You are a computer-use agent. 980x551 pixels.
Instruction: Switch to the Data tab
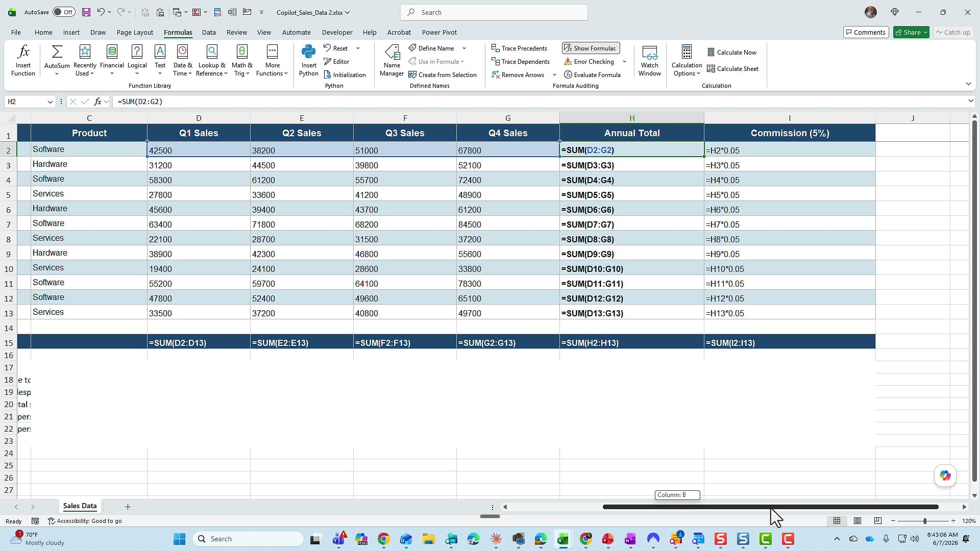(209, 32)
